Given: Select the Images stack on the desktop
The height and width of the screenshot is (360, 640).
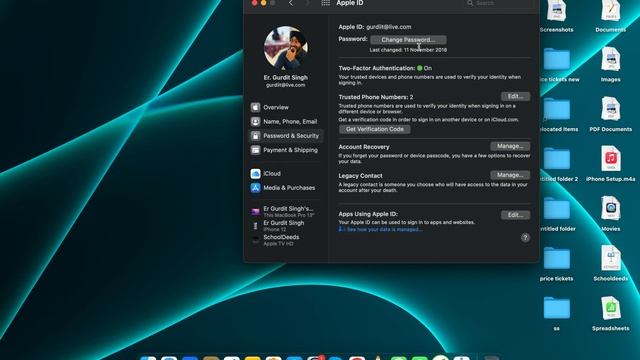Looking at the screenshot, I should click(x=611, y=65).
